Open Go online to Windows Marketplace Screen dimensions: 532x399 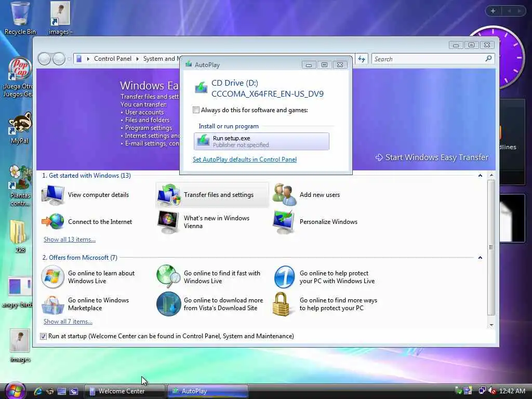click(86, 304)
